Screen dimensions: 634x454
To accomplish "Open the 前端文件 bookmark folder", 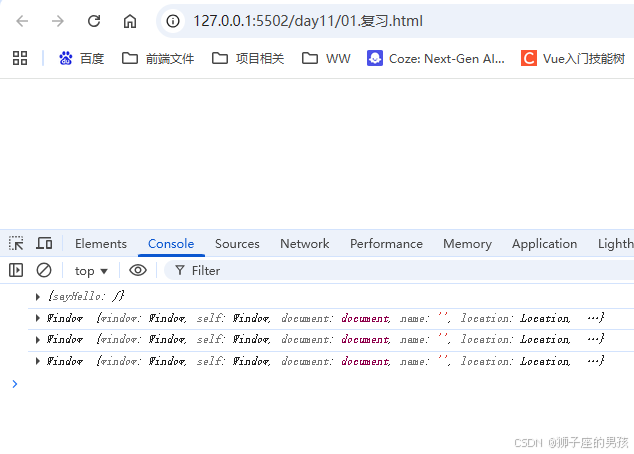I will (x=158, y=59).
